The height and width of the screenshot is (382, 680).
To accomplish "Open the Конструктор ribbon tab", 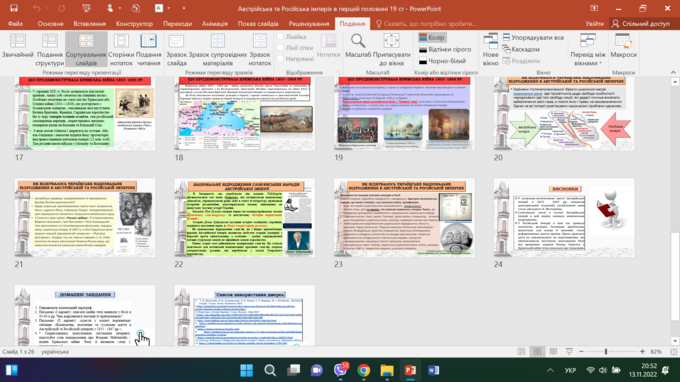I will coord(134,23).
